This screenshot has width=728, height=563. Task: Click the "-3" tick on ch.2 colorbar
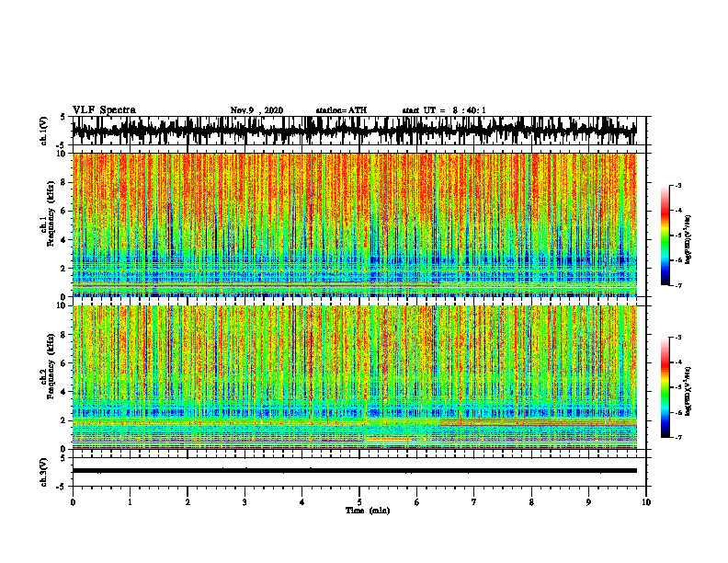pos(677,338)
